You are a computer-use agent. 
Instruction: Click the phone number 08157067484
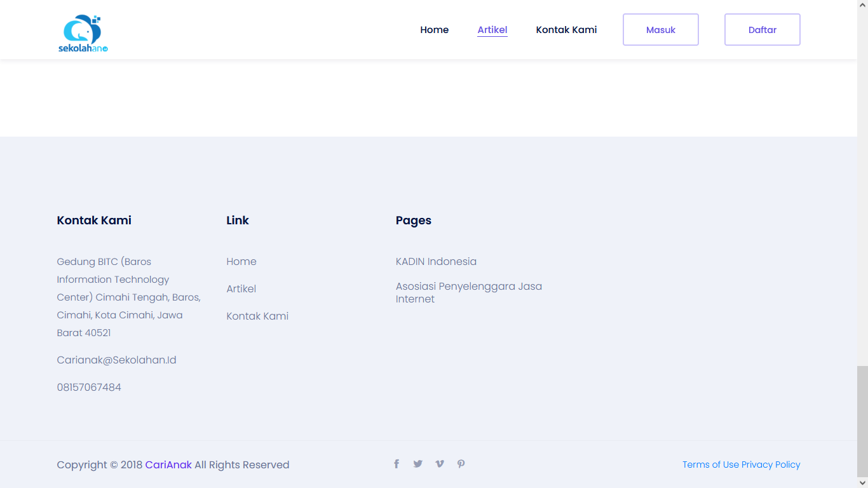tap(89, 388)
